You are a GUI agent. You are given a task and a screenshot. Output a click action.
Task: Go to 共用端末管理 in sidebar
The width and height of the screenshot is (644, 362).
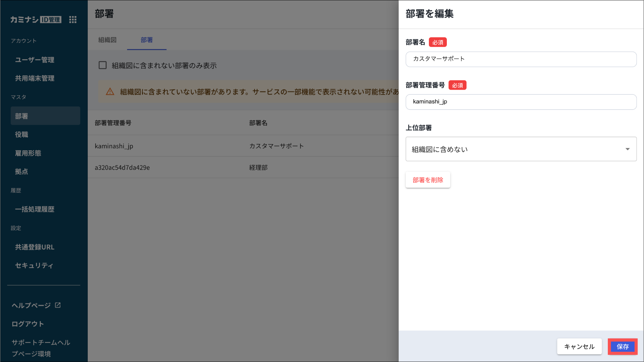[x=35, y=78]
